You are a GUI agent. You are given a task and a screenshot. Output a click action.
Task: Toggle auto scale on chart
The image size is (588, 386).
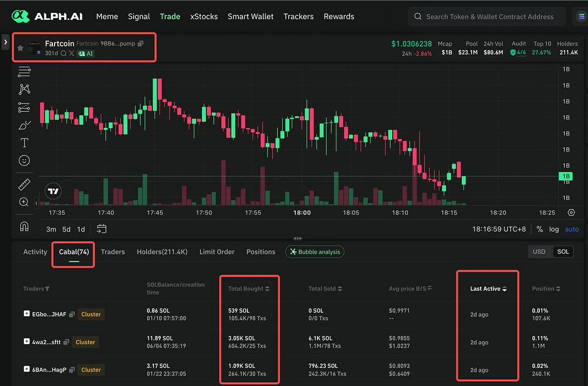(571, 229)
